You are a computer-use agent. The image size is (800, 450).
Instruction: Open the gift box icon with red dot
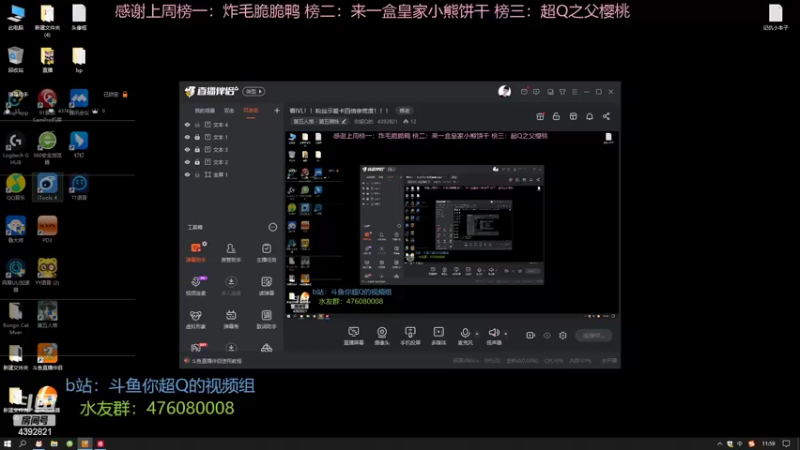tap(540, 116)
